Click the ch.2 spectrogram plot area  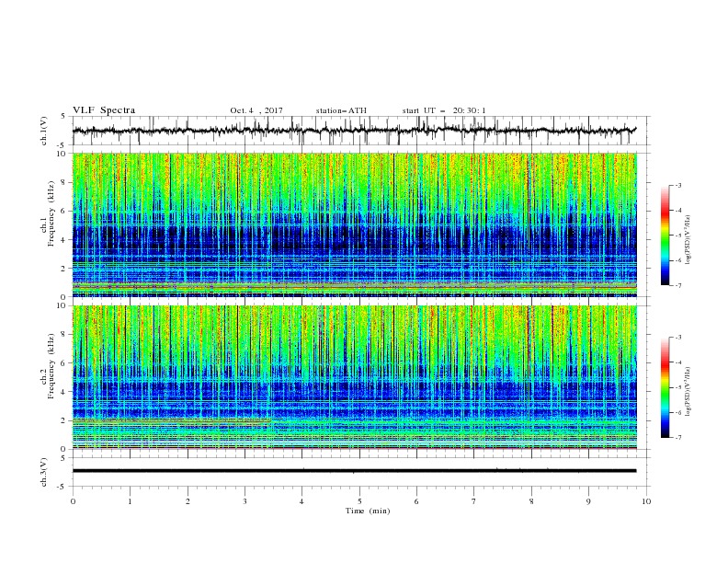pyautogui.click(x=354, y=377)
